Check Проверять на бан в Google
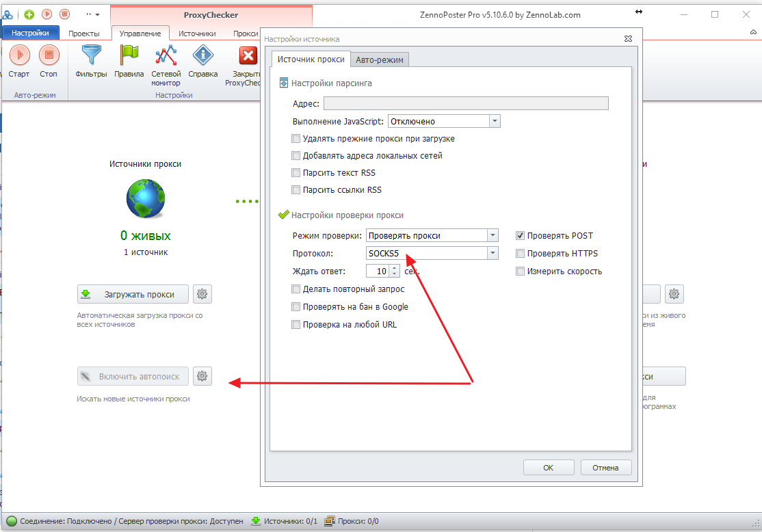 point(295,306)
